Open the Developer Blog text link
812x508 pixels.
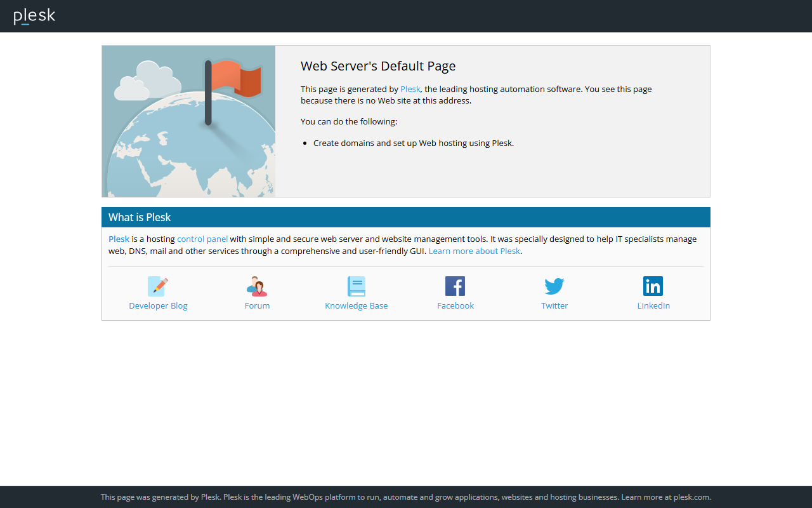tap(158, 306)
